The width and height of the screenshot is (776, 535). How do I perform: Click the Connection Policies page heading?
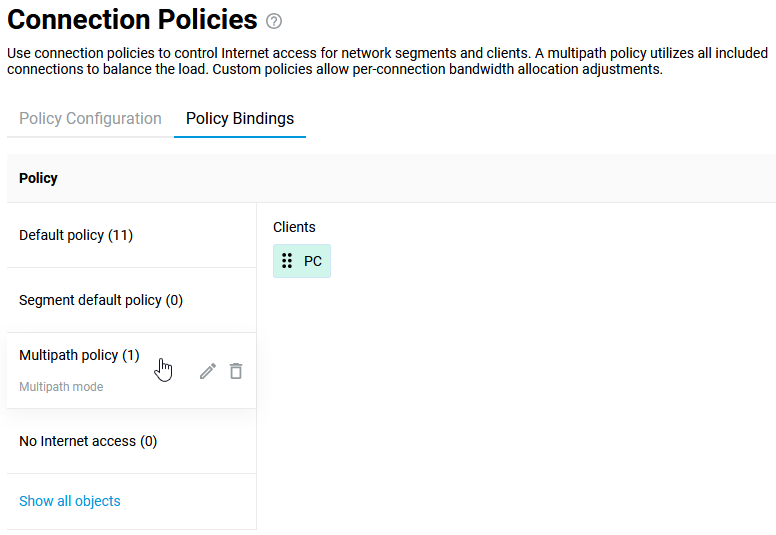(132, 20)
